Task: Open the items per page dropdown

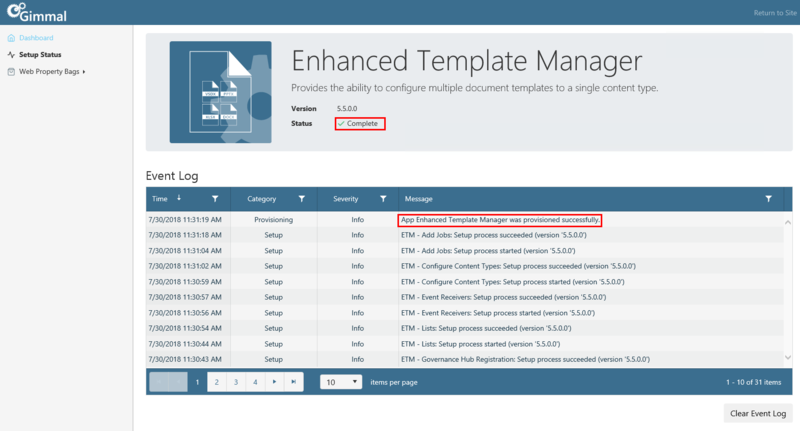Action: [x=341, y=382]
